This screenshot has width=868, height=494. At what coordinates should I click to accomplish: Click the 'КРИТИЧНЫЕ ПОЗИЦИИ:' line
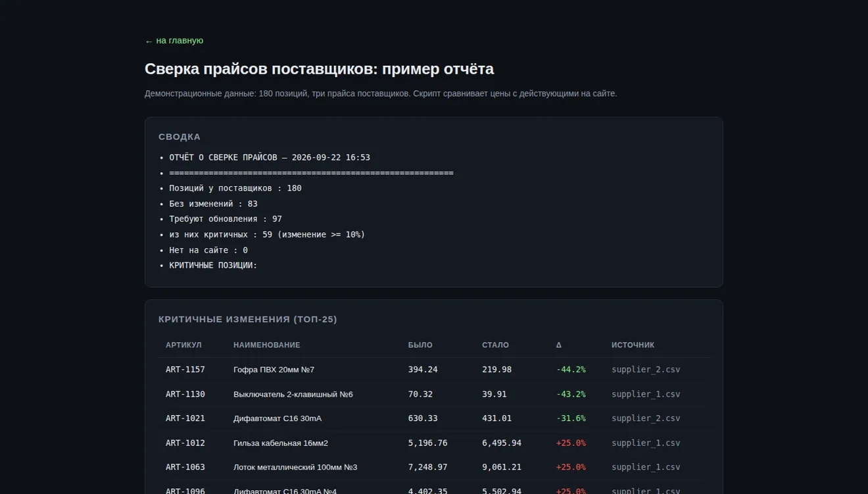click(x=213, y=265)
